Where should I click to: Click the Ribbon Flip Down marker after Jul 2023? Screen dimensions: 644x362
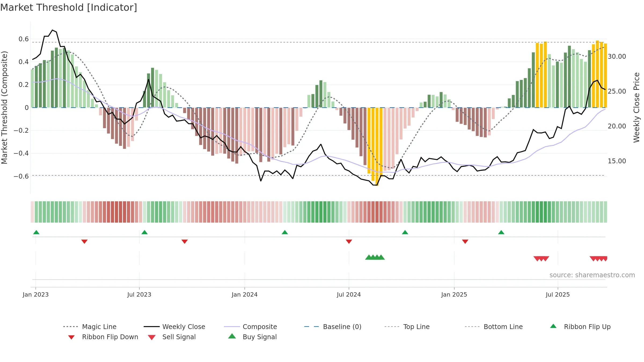point(185,242)
